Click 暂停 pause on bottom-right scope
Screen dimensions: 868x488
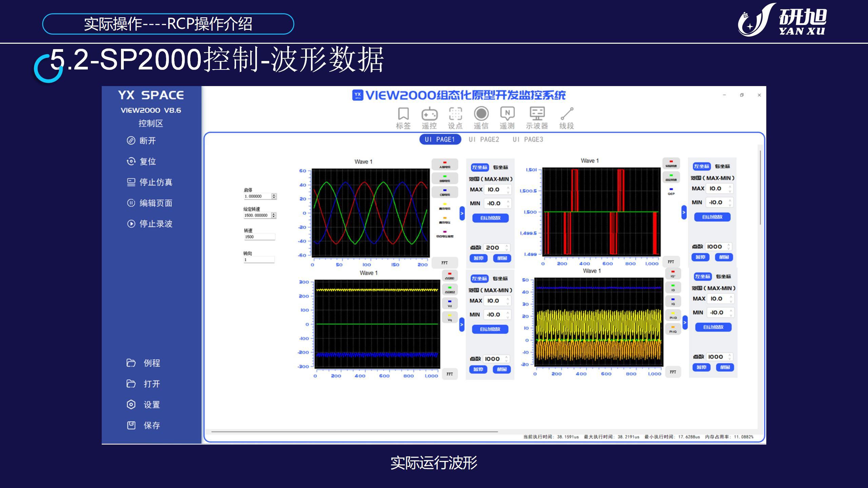[x=701, y=367]
